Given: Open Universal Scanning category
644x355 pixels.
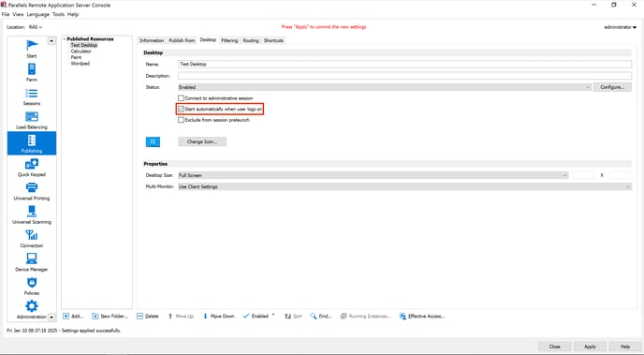Looking at the screenshot, I should click(x=32, y=214).
